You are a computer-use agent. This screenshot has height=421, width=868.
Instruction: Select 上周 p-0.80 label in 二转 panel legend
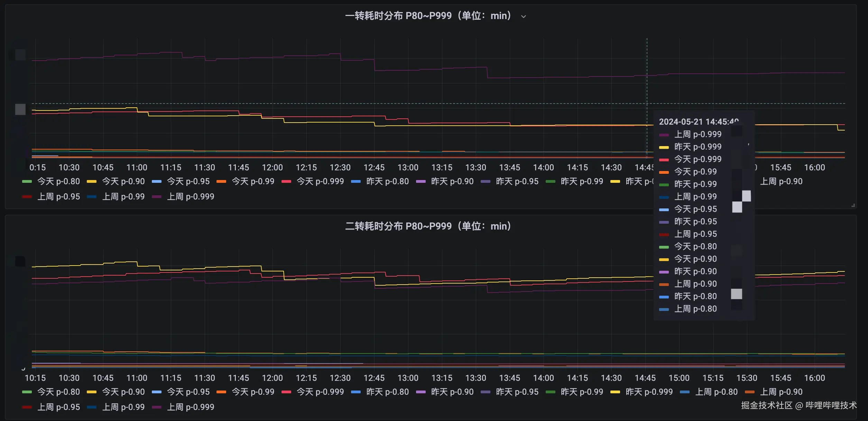coord(716,392)
